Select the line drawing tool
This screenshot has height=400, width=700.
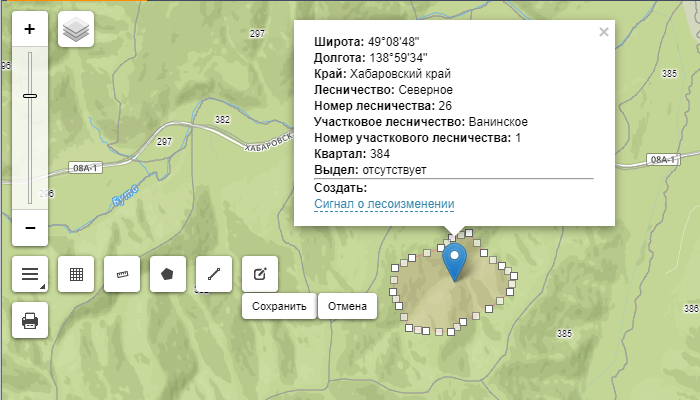coord(214,273)
